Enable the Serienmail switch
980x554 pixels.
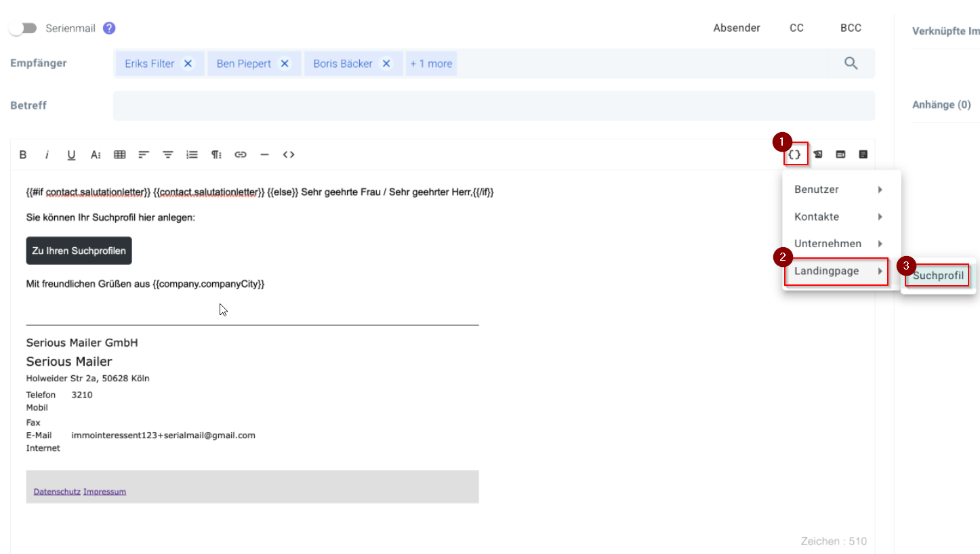(24, 28)
